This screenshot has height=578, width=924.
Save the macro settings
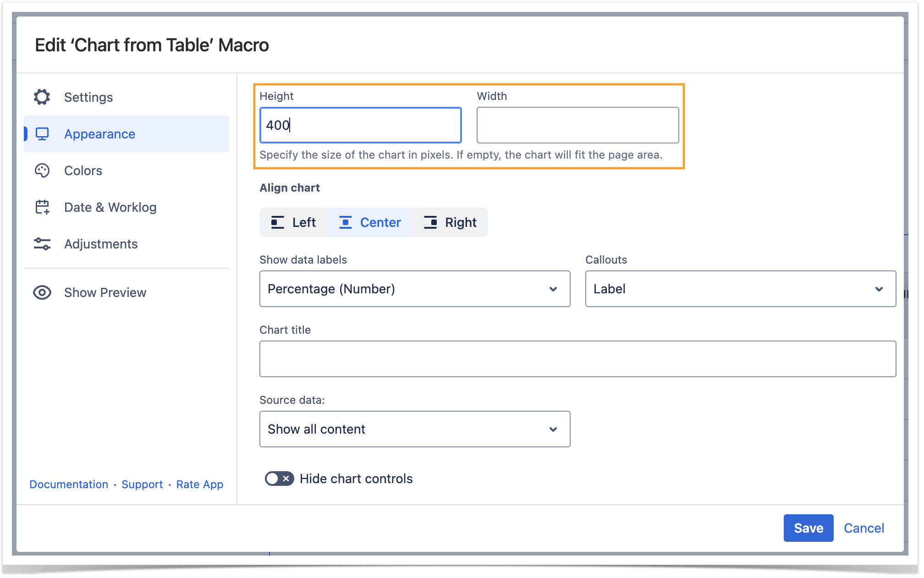coord(808,528)
